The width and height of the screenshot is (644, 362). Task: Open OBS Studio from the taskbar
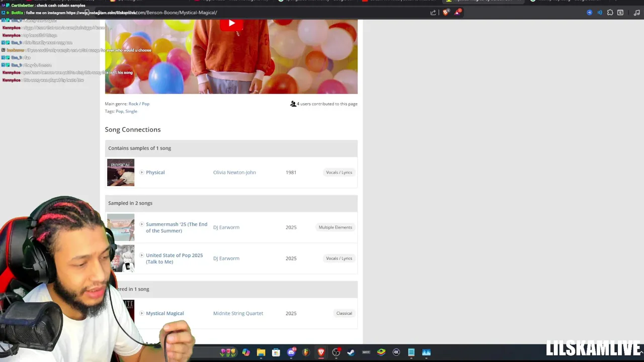(336, 352)
